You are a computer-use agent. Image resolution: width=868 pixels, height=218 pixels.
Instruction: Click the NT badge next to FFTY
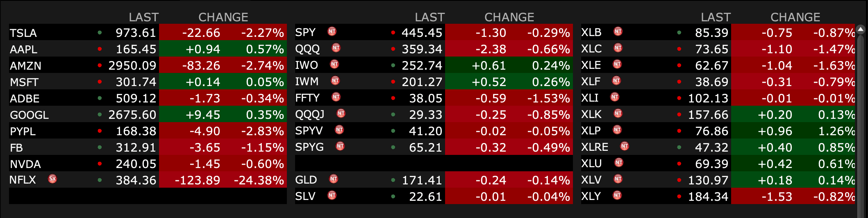336,97
